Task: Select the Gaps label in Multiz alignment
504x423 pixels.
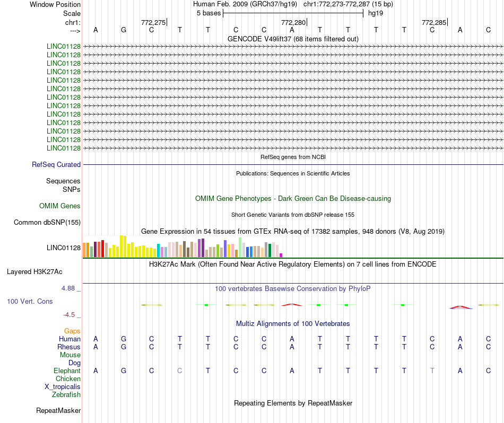Action: pos(72,331)
